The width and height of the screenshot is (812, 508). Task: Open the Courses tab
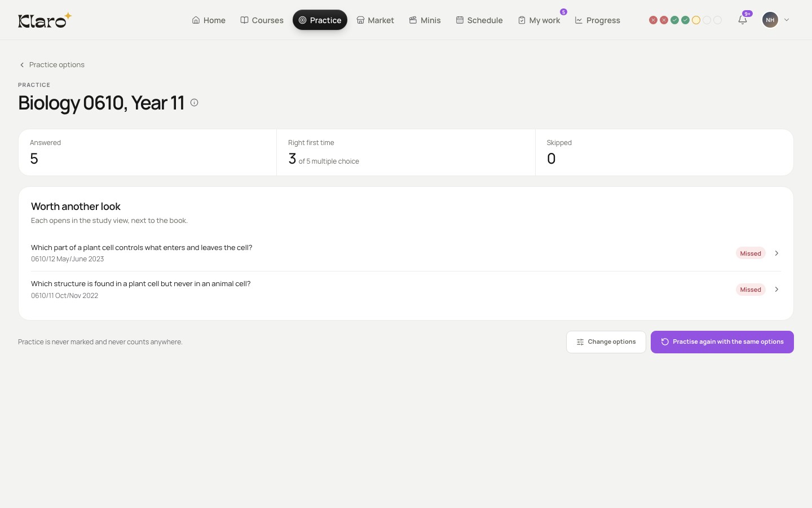point(262,20)
